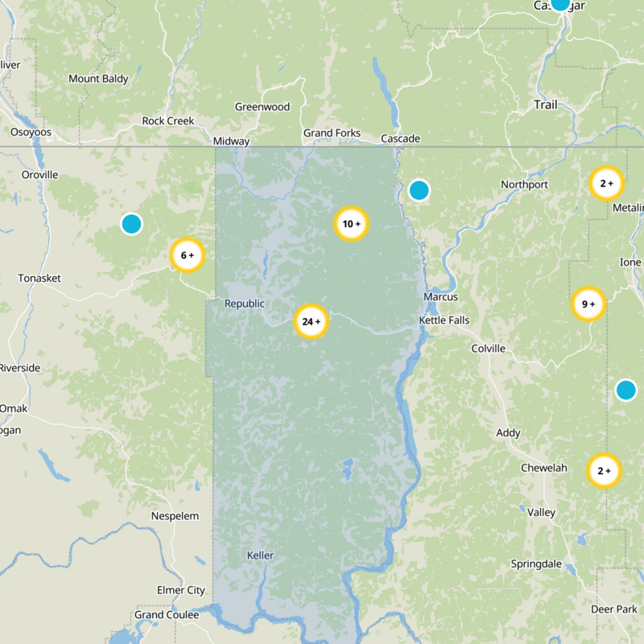The image size is (644, 644).
Task: Select the 6+ cluster near Tonasket
Action: (x=187, y=255)
